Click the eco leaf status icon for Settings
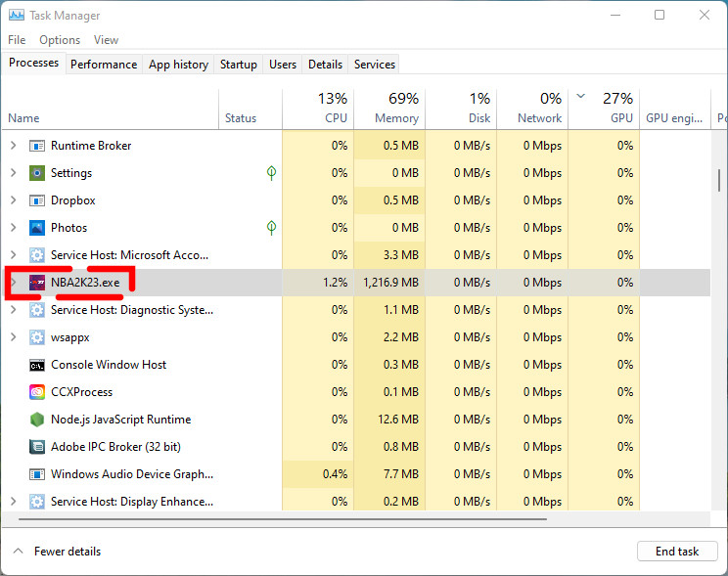This screenshot has height=576, width=728. (x=272, y=173)
